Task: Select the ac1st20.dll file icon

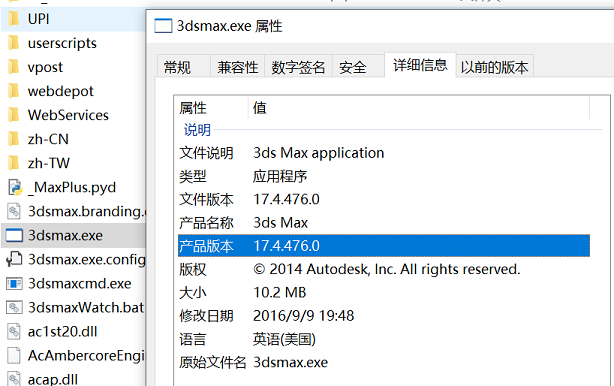Action: (14, 332)
